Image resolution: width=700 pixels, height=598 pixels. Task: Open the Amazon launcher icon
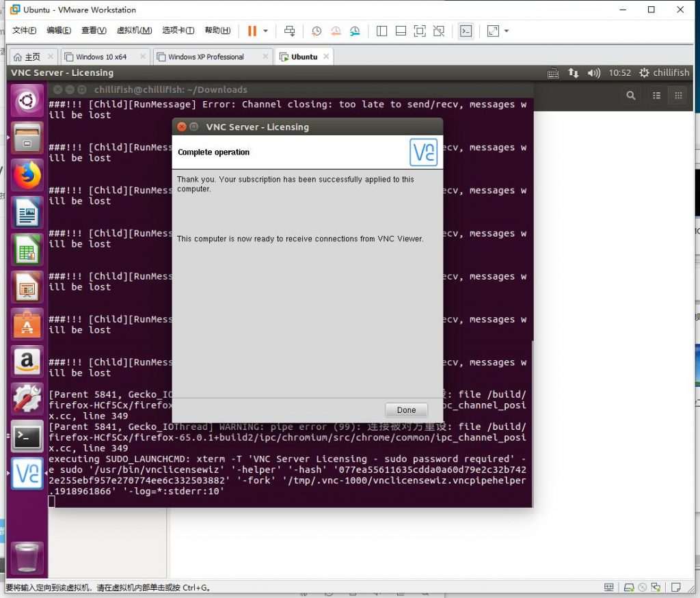(27, 362)
